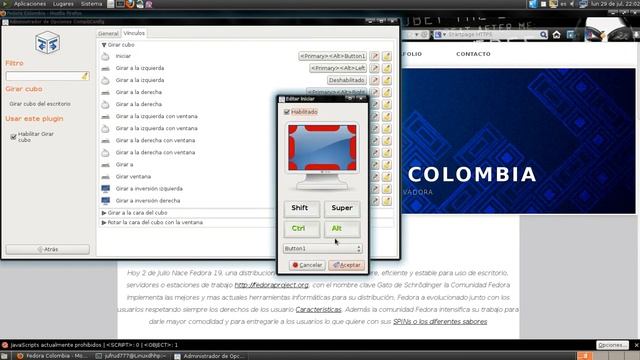Toggle the Ctrl modifier button

[302, 229]
